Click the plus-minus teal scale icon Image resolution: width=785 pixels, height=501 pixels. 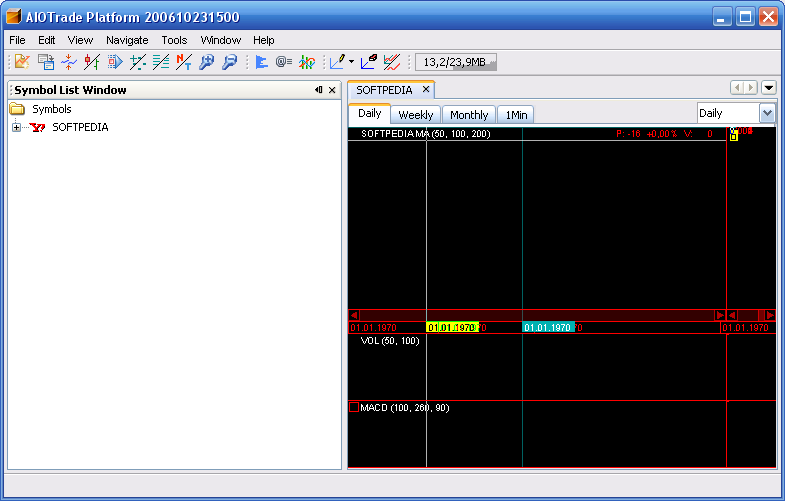coord(138,62)
